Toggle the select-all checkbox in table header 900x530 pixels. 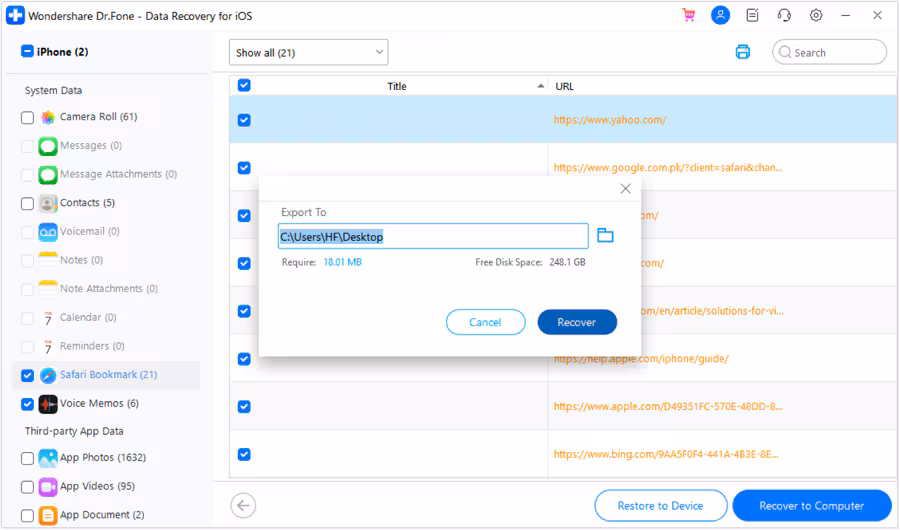tap(244, 85)
